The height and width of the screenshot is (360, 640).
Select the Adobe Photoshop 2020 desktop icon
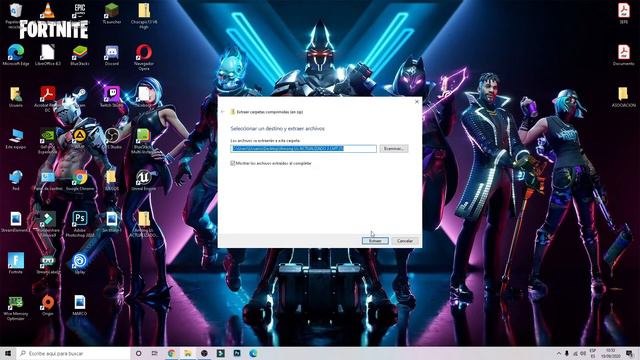click(80, 224)
